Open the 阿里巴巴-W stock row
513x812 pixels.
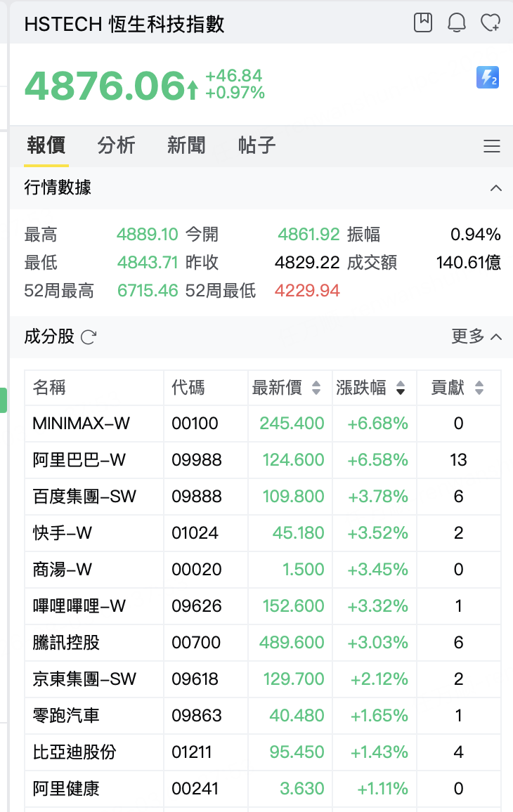click(x=263, y=460)
